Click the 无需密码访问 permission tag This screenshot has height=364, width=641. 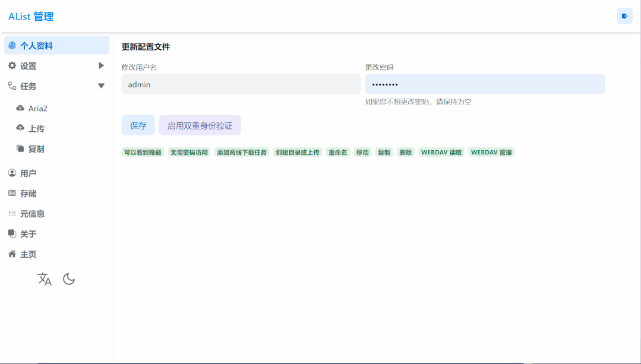[x=190, y=153]
